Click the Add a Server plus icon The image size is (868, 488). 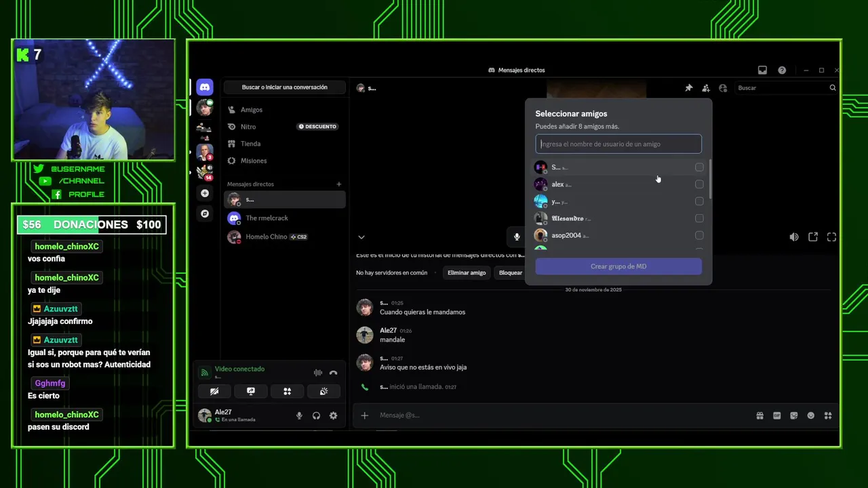(x=205, y=193)
